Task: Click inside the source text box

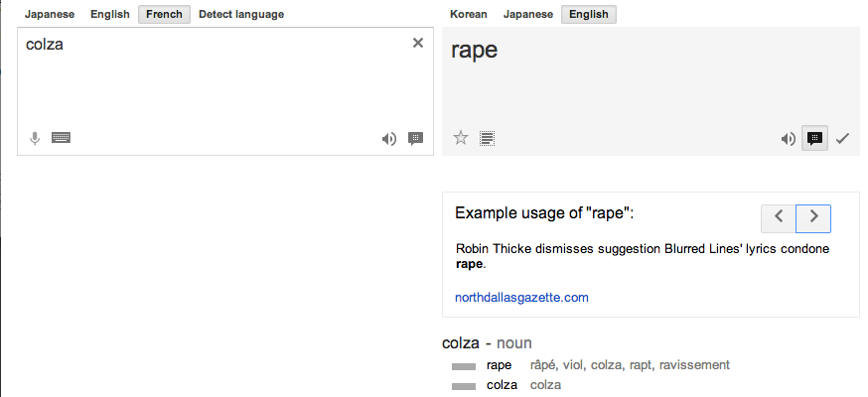Action: [218, 84]
